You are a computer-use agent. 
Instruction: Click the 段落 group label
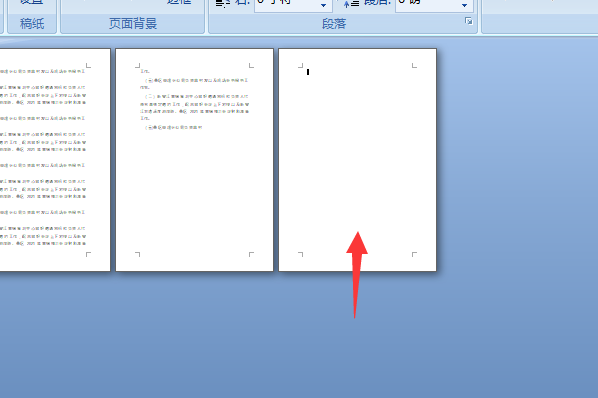pyautogui.click(x=334, y=24)
